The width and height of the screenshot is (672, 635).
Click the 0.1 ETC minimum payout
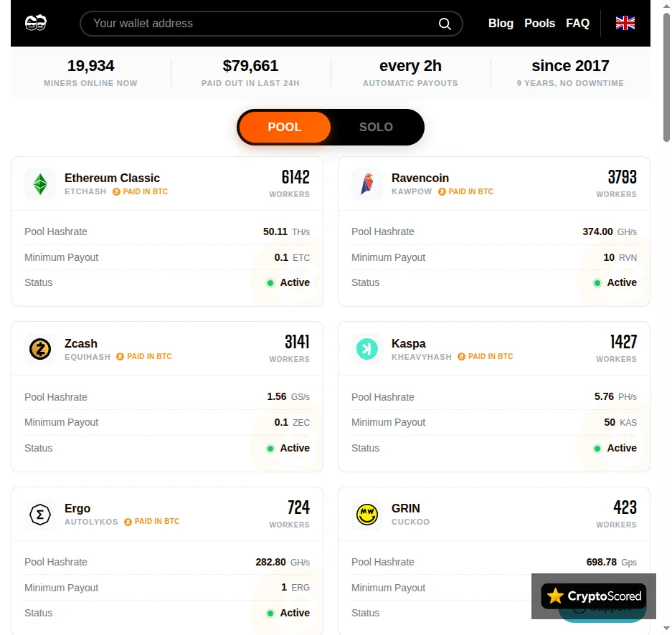292,257
